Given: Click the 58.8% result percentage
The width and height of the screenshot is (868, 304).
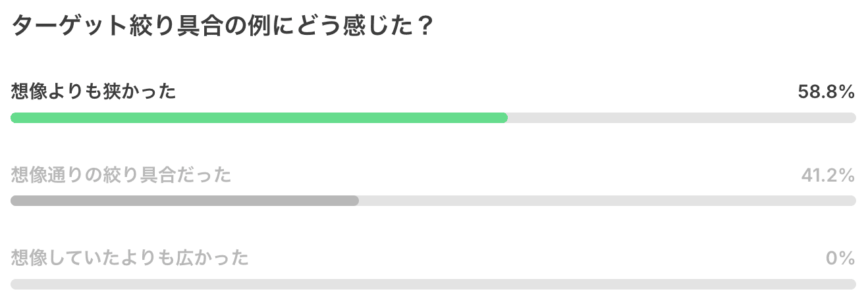Looking at the screenshot, I should (x=826, y=92).
